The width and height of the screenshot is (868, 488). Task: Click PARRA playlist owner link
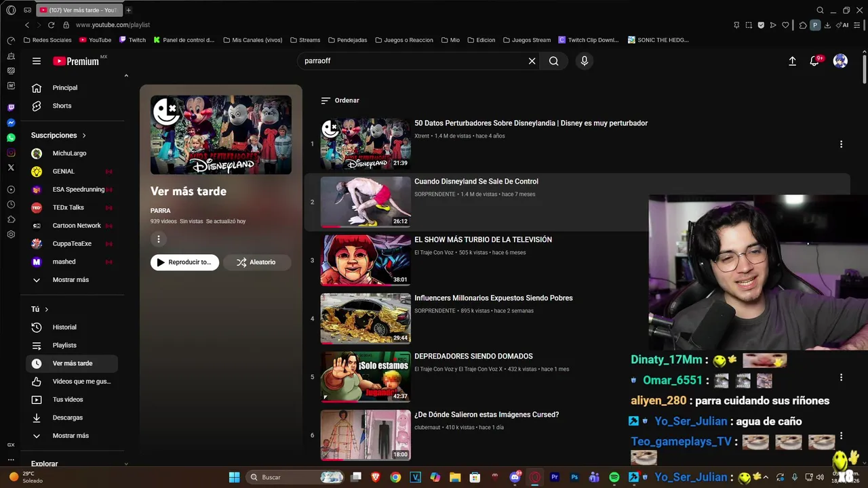(x=161, y=211)
